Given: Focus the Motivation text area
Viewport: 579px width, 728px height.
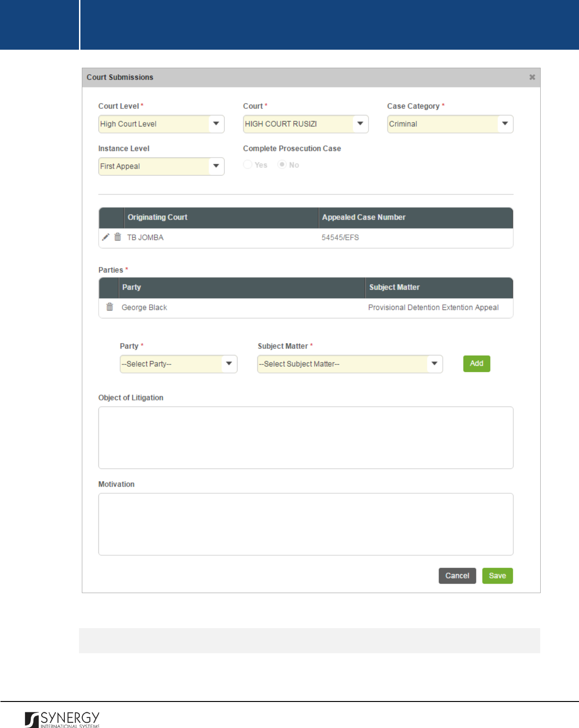Looking at the screenshot, I should tap(306, 524).
